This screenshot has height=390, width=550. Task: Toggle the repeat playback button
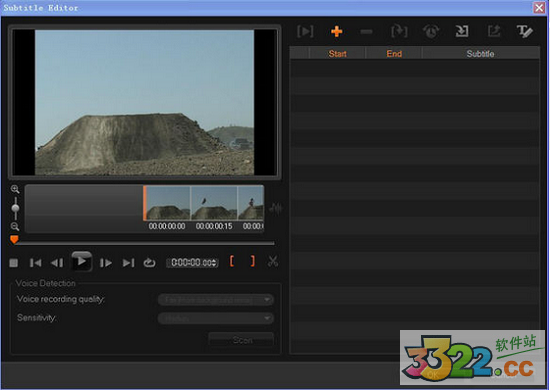(x=149, y=262)
